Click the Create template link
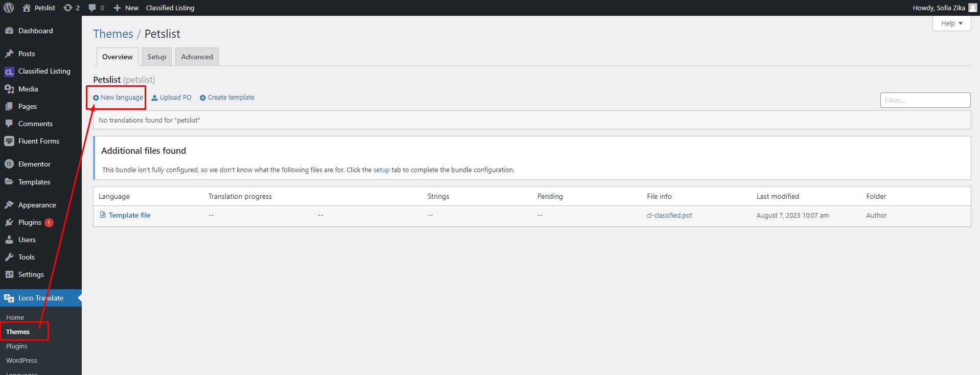The height and width of the screenshot is (375, 980). point(227,98)
